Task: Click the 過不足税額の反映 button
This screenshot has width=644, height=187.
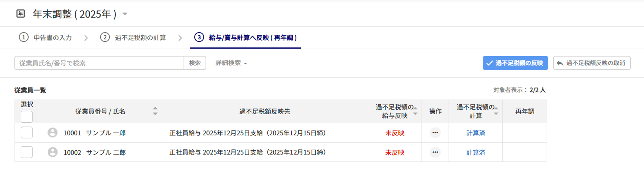Action: 515,63
